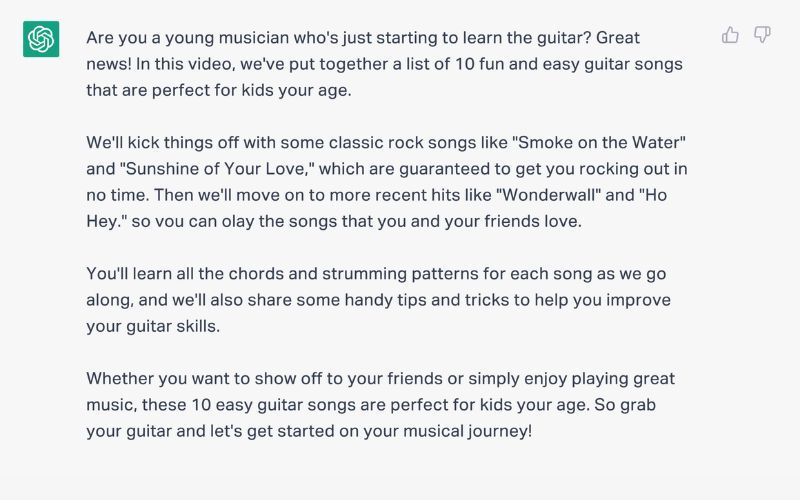
Task: Click the thumbs down feedback icon
Action: coord(762,35)
